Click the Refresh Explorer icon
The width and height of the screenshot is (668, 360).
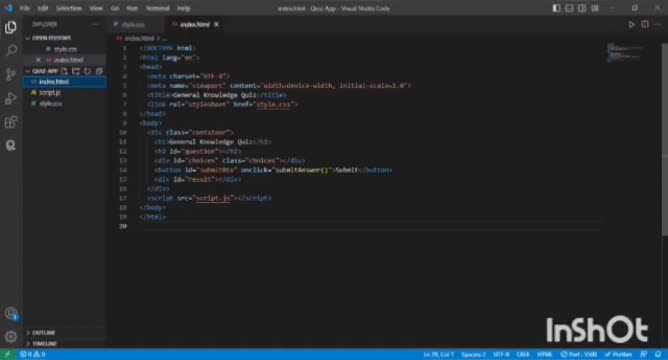click(x=88, y=71)
